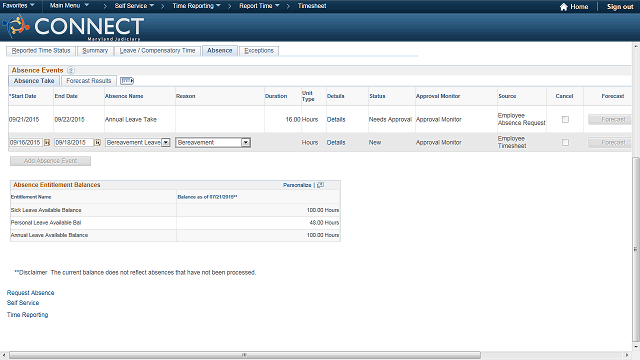This screenshot has height=360, width=640.
Task: Expand the Favorites menu
Action: (18, 6)
